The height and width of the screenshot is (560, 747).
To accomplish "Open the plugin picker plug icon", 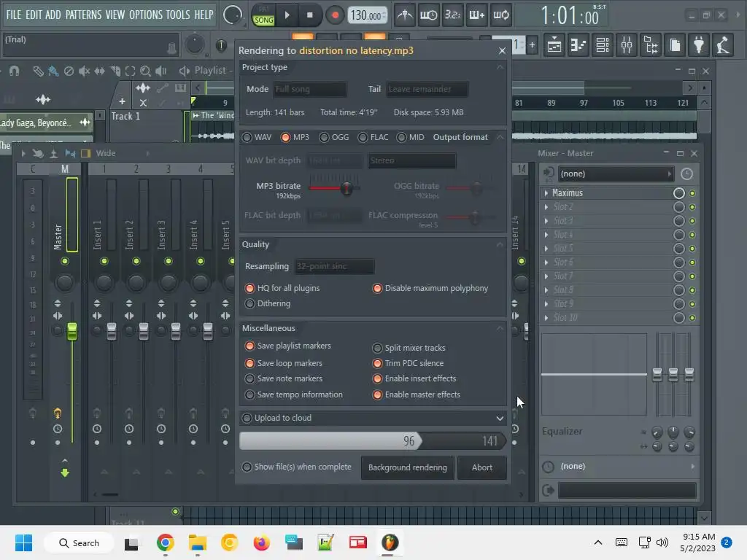I will pos(699,45).
